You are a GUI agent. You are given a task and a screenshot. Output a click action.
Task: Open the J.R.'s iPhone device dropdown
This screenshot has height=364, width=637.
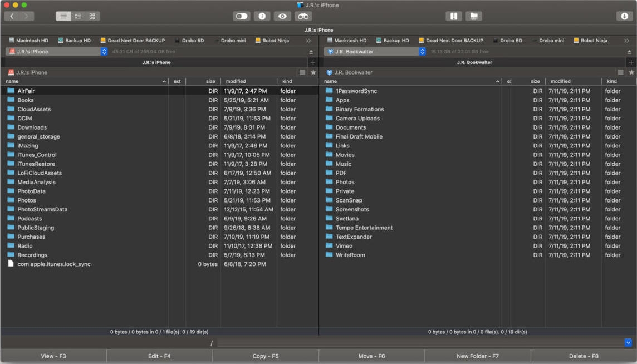[56, 52]
